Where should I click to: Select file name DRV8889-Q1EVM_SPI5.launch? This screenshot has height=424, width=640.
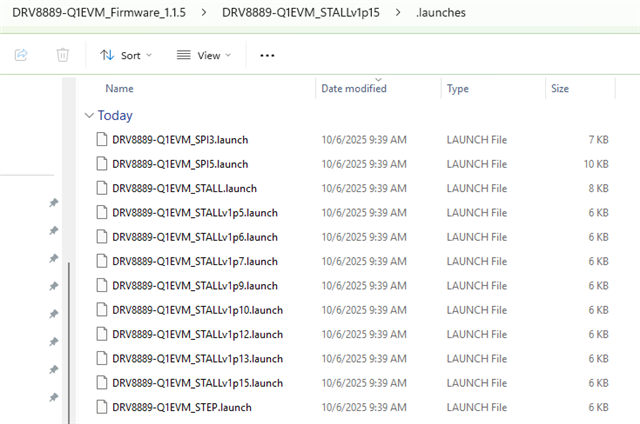[x=180, y=164]
